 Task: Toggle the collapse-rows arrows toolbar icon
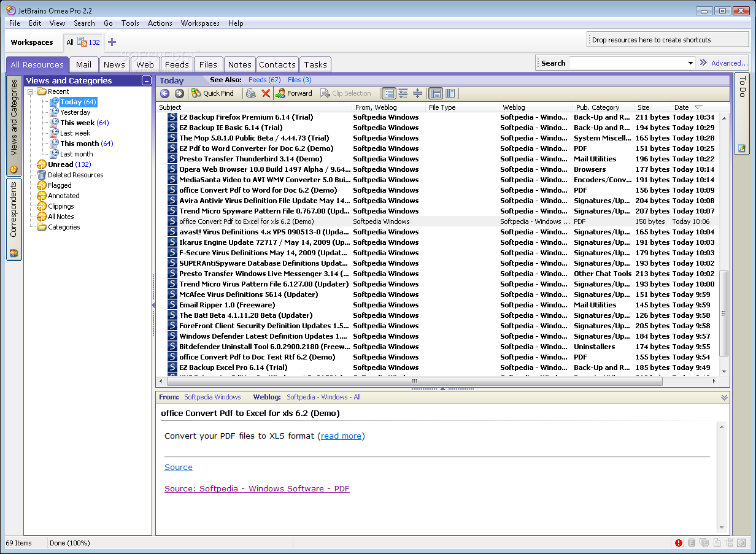(x=417, y=93)
